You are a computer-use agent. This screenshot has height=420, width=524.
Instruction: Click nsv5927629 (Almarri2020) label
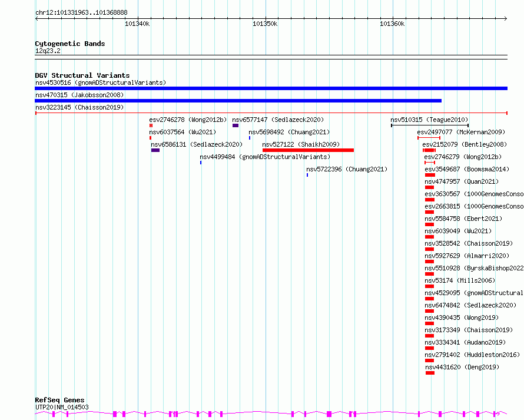(467, 256)
